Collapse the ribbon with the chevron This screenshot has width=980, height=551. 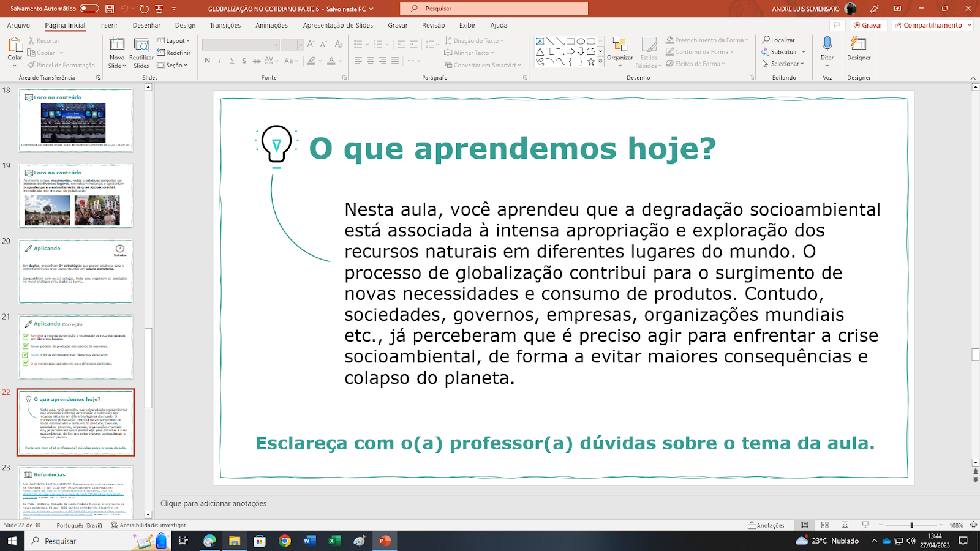click(973, 78)
